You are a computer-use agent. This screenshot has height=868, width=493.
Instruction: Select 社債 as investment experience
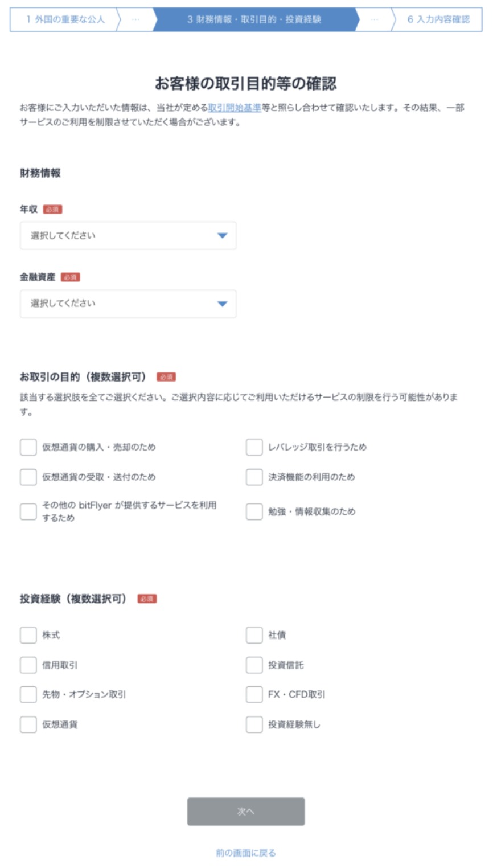[x=253, y=635]
